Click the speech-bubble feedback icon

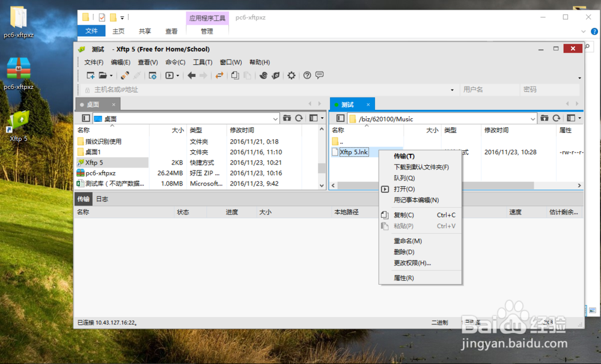[319, 75]
